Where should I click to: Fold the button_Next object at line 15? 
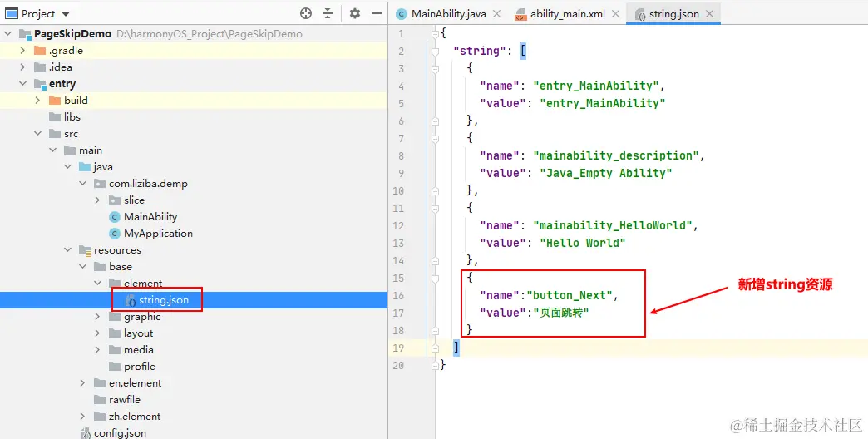click(435, 278)
